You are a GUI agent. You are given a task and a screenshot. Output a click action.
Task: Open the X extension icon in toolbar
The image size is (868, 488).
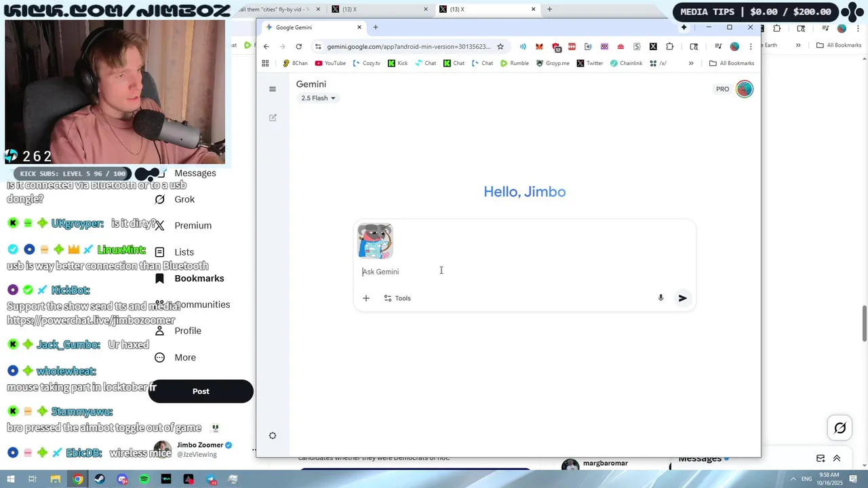tap(653, 47)
